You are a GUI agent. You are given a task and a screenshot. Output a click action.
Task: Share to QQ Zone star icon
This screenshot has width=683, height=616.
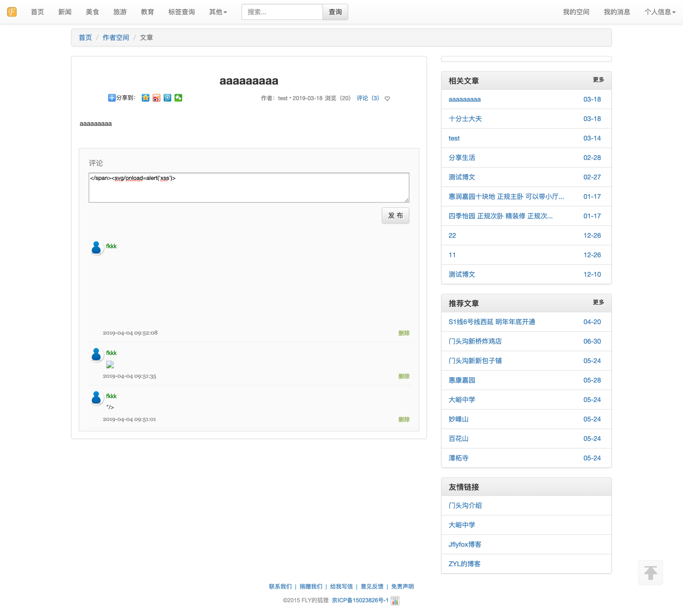(x=145, y=98)
